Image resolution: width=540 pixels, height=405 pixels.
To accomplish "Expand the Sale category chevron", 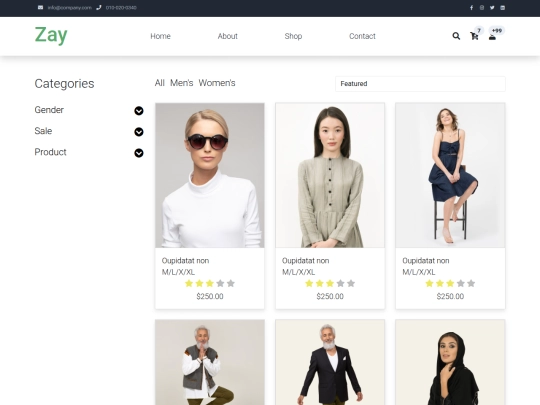I will [139, 132].
